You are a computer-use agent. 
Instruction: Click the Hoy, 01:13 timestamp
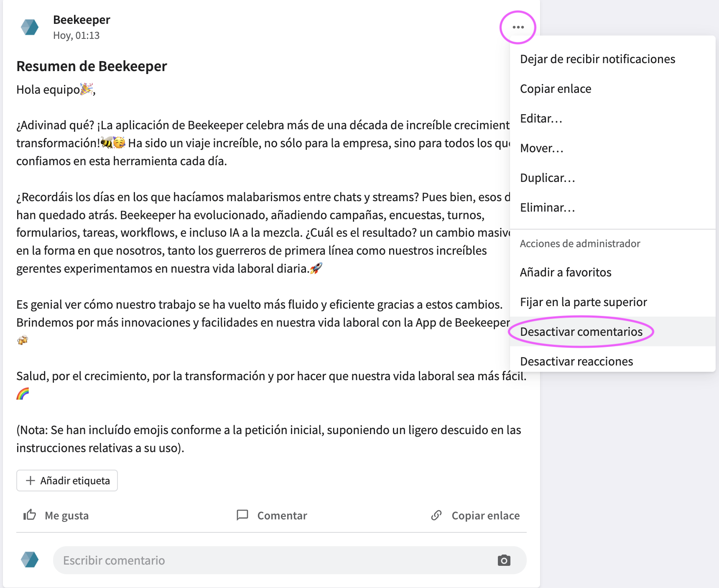(76, 36)
